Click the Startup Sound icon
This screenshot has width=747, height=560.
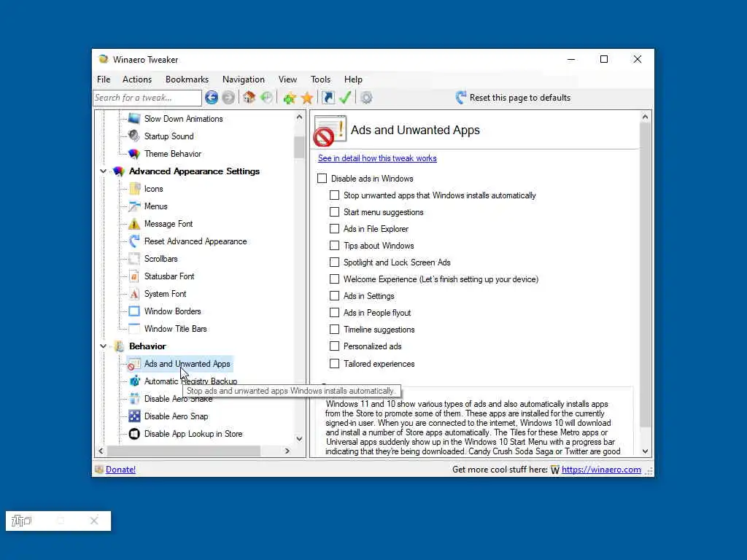[134, 136]
